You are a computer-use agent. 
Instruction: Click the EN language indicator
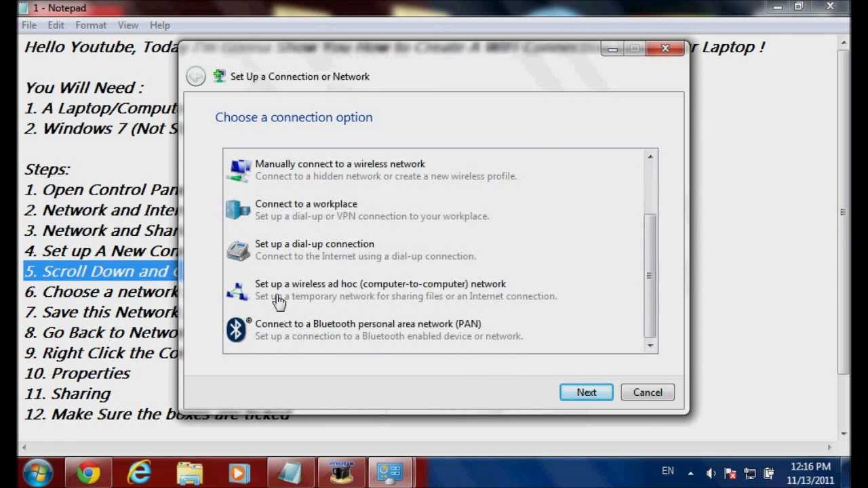pyautogui.click(x=668, y=471)
